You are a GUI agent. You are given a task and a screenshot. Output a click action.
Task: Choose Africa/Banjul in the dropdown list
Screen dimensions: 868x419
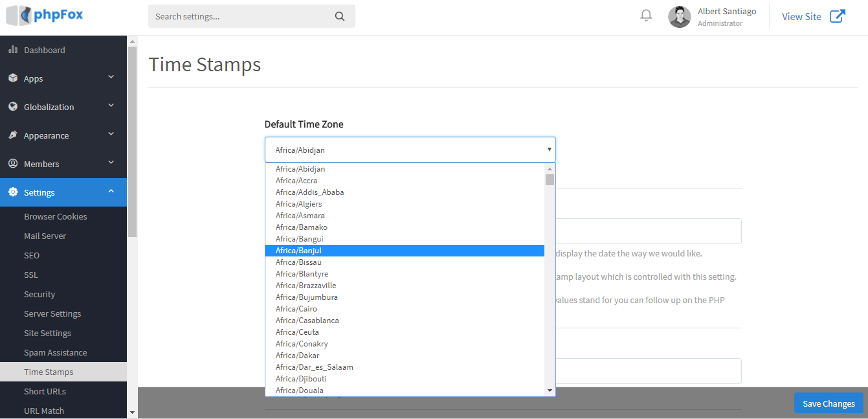point(298,251)
